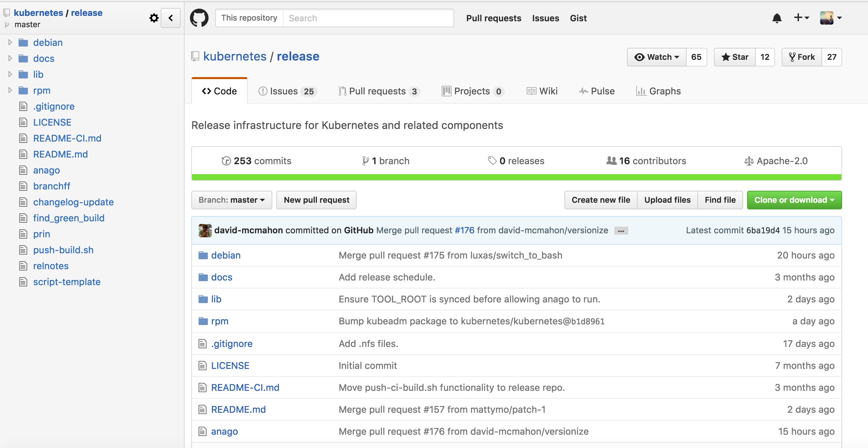Open the Pulse tab

pos(597,91)
